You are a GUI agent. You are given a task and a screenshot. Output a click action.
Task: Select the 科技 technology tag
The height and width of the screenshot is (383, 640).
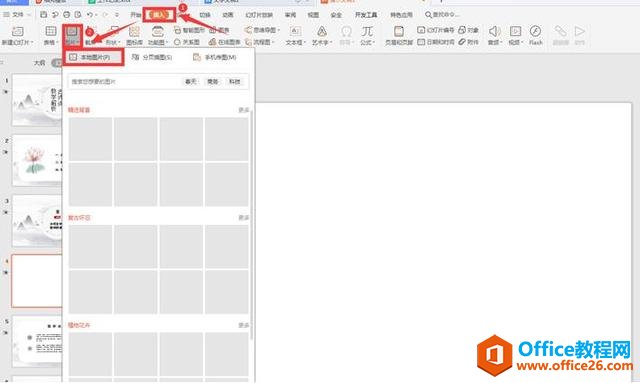235,82
